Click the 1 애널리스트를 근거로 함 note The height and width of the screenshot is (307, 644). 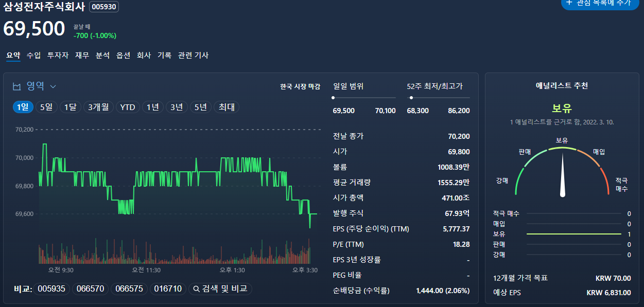pyautogui.click(x=562, y=122)
